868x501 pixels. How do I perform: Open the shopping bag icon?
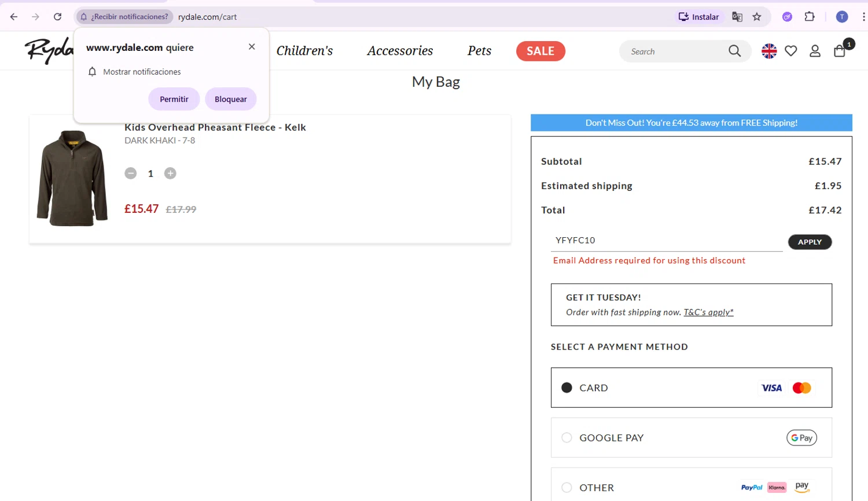point(840,51)
